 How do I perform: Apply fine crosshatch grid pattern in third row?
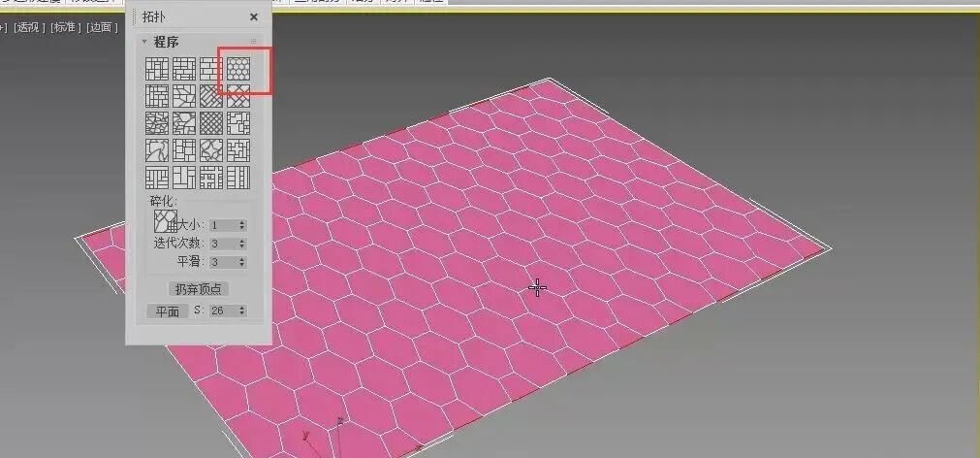(211, 123)
